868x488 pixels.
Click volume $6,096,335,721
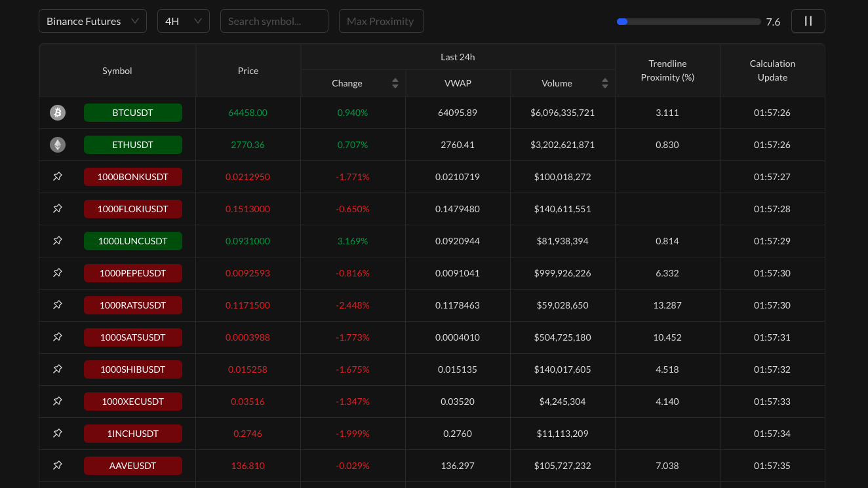562,113
